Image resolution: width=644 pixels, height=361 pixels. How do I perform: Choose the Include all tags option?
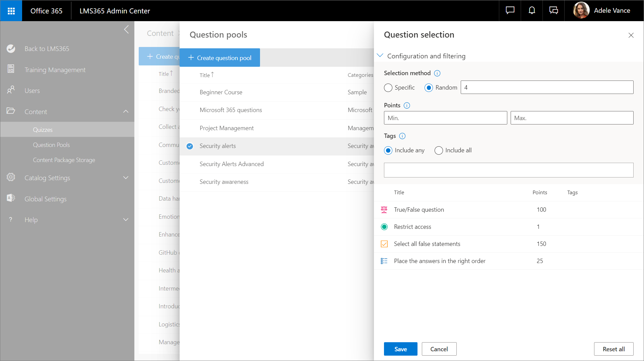tap(439, 150)
